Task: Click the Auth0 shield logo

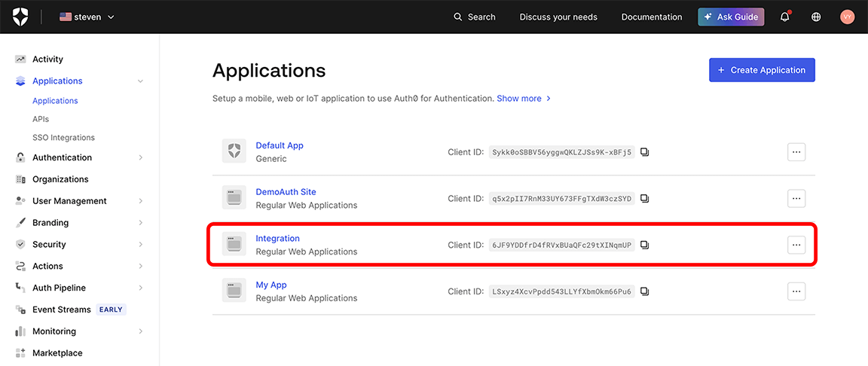Action: (20, 17)
